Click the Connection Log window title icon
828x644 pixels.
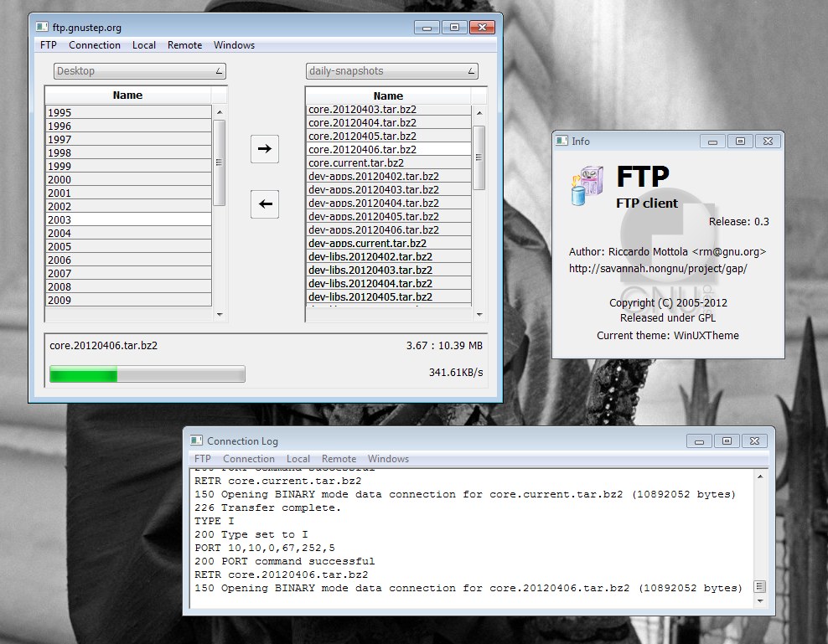(x=196, y=440)
